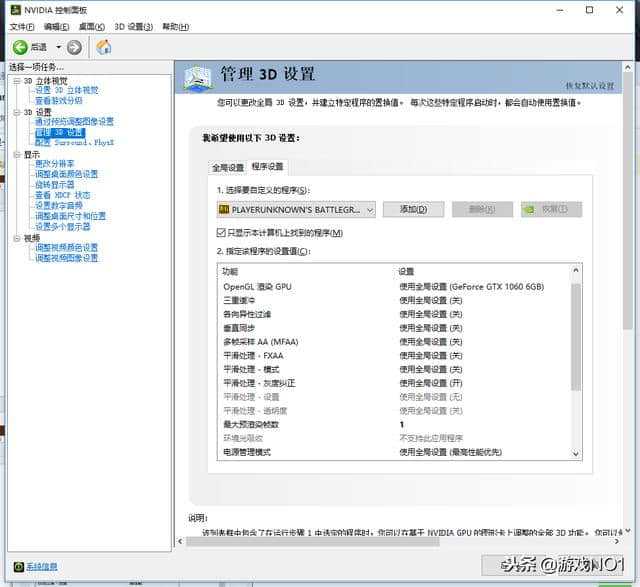Open the 系统信息 link at bottom left

click(42, 567)
